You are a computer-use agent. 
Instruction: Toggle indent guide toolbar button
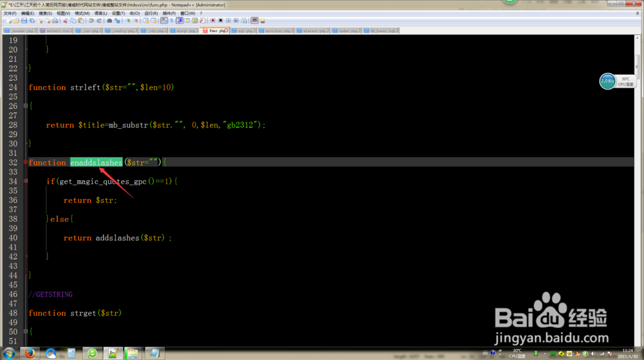(x=180, y=21)
